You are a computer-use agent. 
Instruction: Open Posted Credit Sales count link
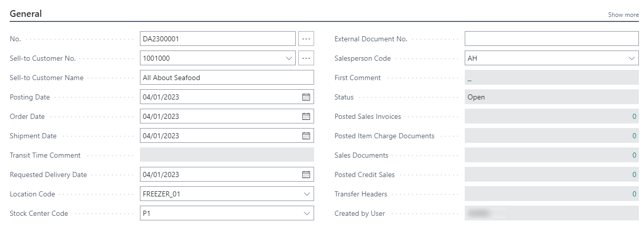click(x=634, y=174)
